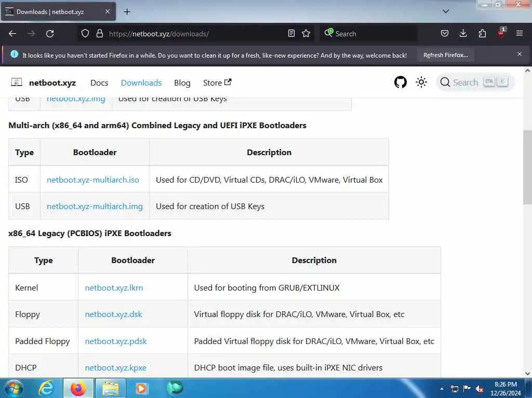Click the 'Kernel' type cell
Viewport: 532px width, 398px height.
[43, 287]
